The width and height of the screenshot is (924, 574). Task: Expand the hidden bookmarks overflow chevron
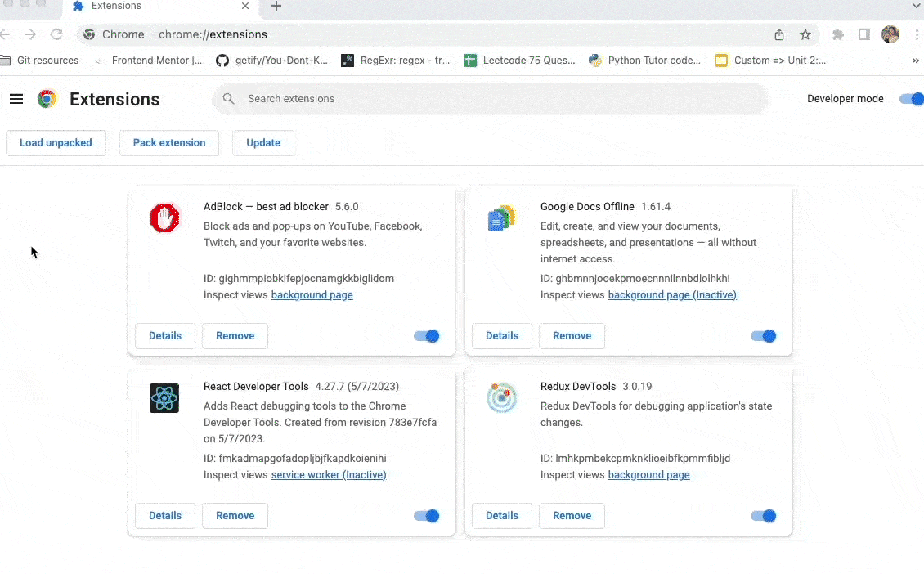click(x=915, y=61)
